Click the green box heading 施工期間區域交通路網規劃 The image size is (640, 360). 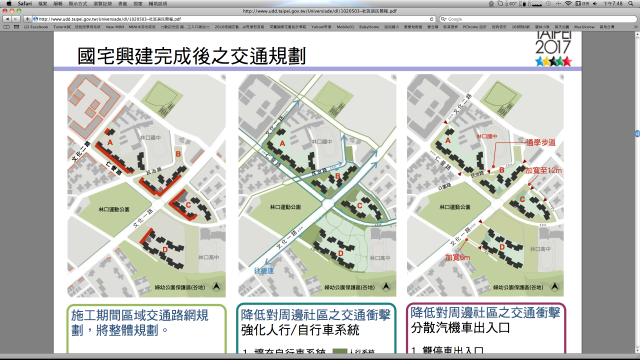(x=140, y=322)
